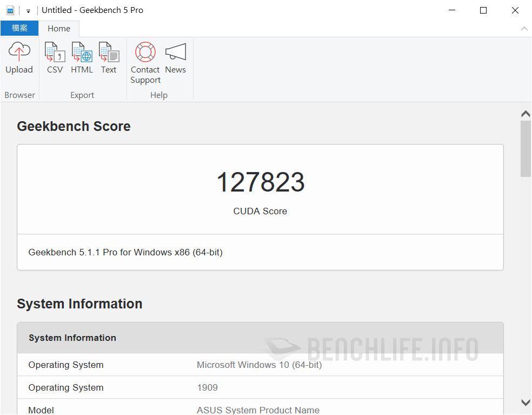Click the Geekbench application icon in titlebar
Image resolution: width=532 pixels, height=415 pixels.
pos(10,10)
